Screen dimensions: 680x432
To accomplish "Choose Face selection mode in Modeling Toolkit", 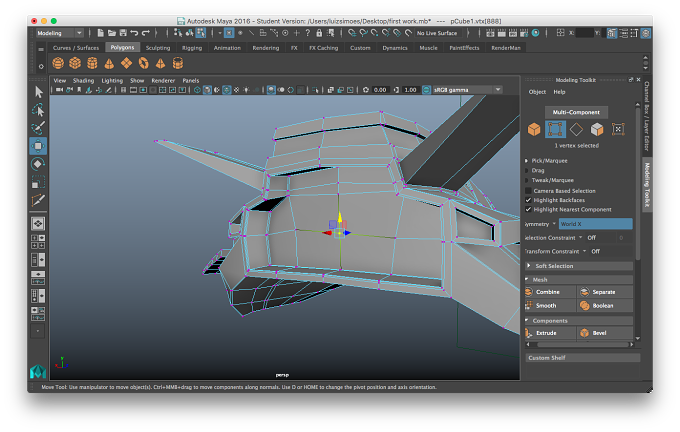I will pyautogui.click(x=597, y=129).
